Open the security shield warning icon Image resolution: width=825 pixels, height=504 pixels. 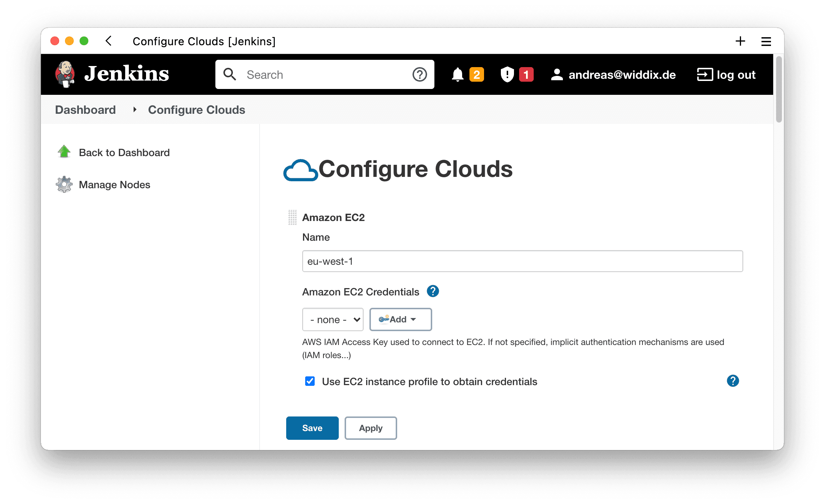(x=507, y=74)
